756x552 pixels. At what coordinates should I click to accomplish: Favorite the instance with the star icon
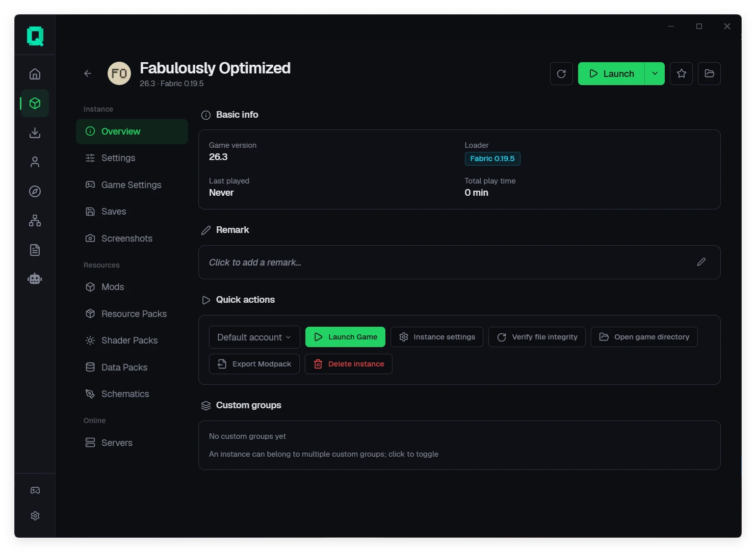[x=681, y=74]
